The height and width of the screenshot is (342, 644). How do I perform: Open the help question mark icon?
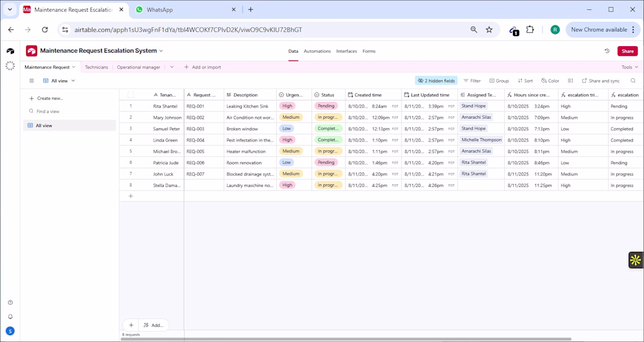[10, 302]
